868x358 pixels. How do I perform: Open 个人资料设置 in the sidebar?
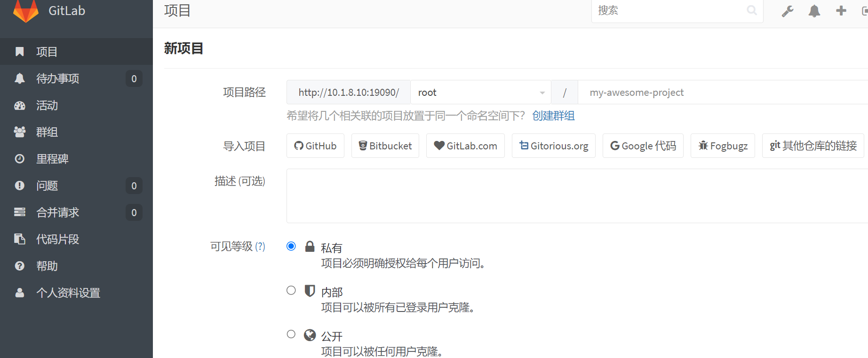pyautogui.click(x=76, y=293)
